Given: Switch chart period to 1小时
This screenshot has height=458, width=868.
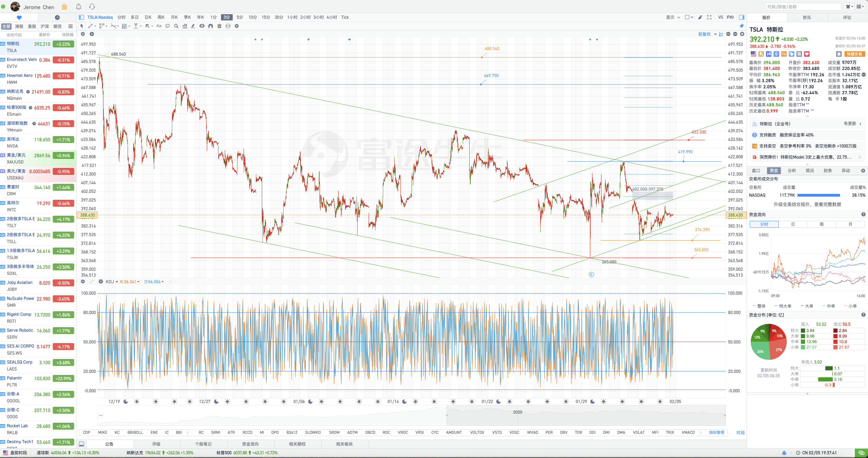Looking at the screenshot, I should point(292,17).
